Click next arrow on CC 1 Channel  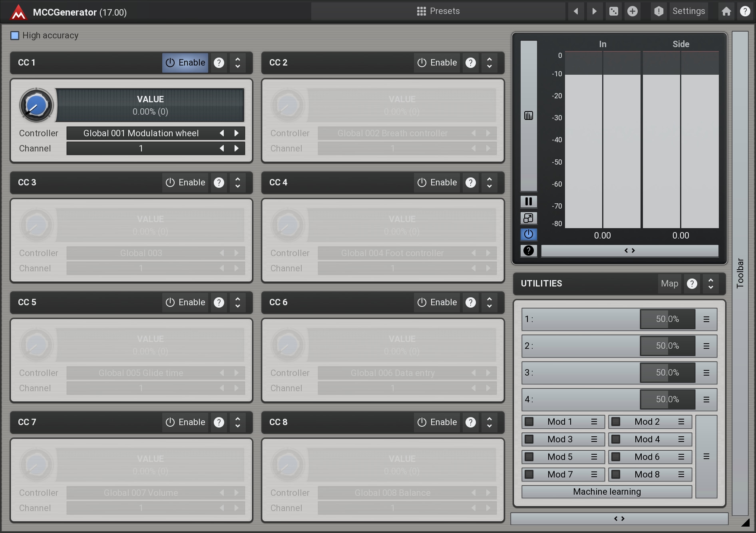237,148
